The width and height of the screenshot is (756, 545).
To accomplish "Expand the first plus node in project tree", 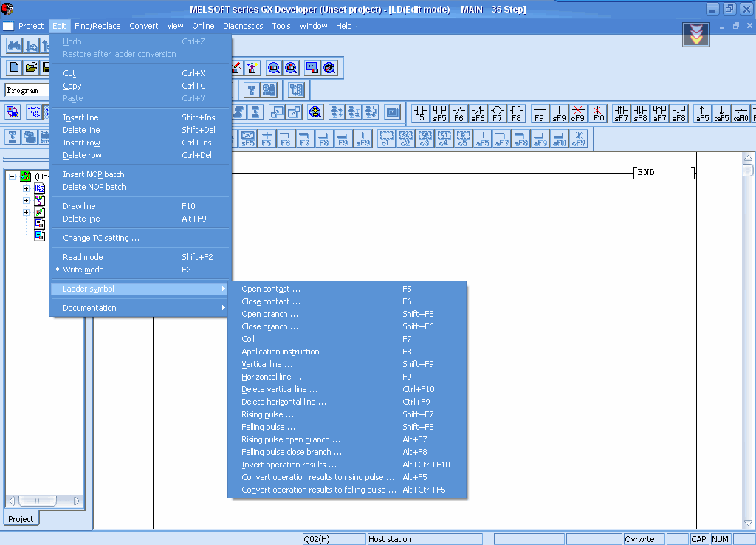I will [27, 188].
